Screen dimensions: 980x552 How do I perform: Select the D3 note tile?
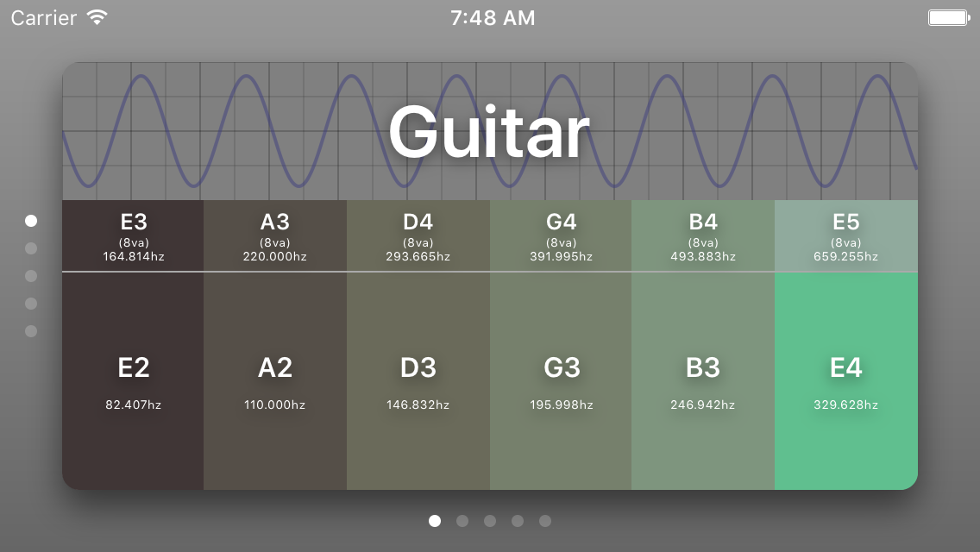tap(418, 380)
